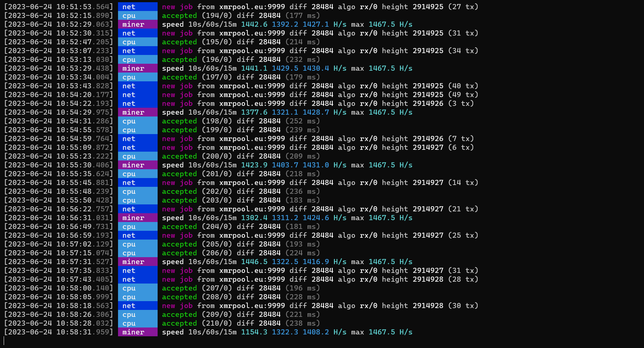Place cursor at terminal prompt line
The width and height of the screenshot is (644, 348).
click(x=4, y=341)
